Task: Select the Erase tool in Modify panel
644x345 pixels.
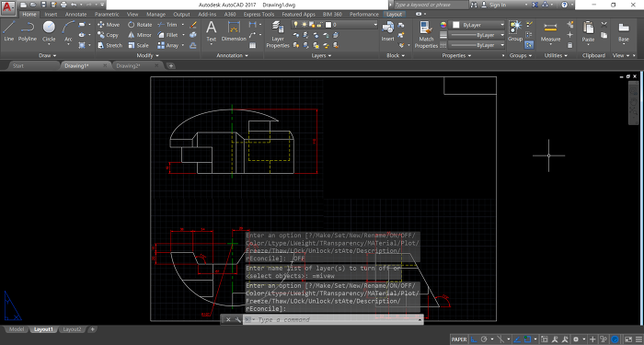Action: point(193,25)
